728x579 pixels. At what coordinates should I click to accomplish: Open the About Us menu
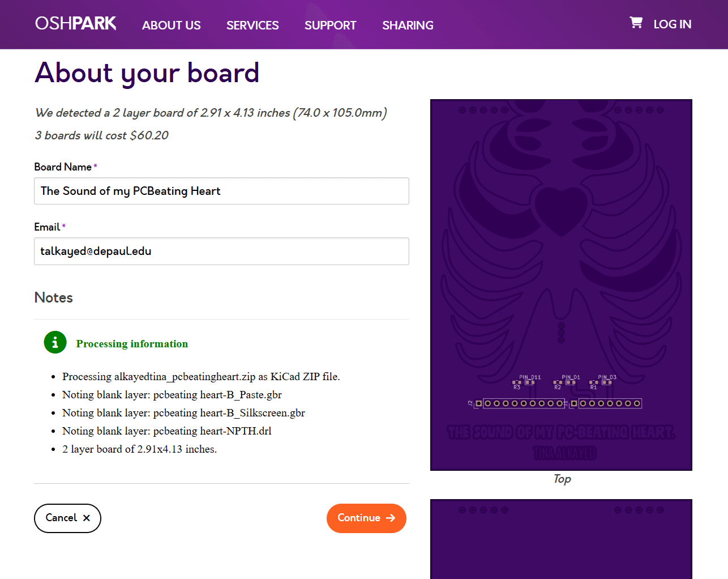pyautogui.click(x=171, y=25)
